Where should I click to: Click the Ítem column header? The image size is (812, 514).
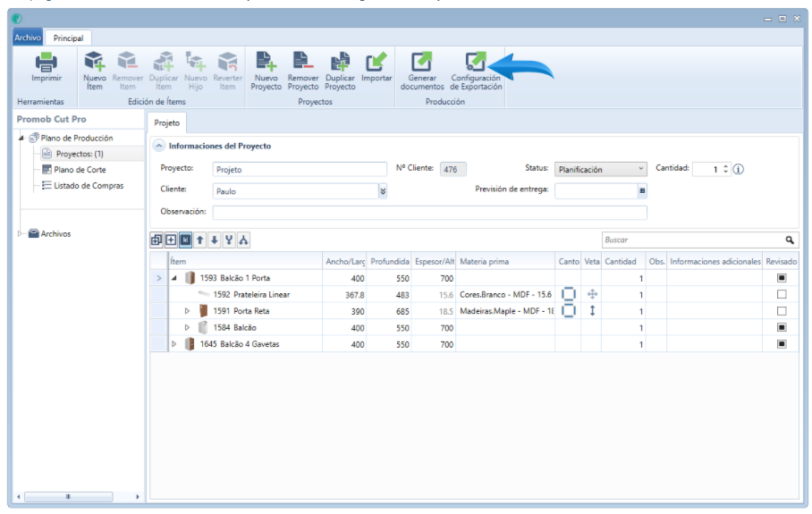click(245, 261)
